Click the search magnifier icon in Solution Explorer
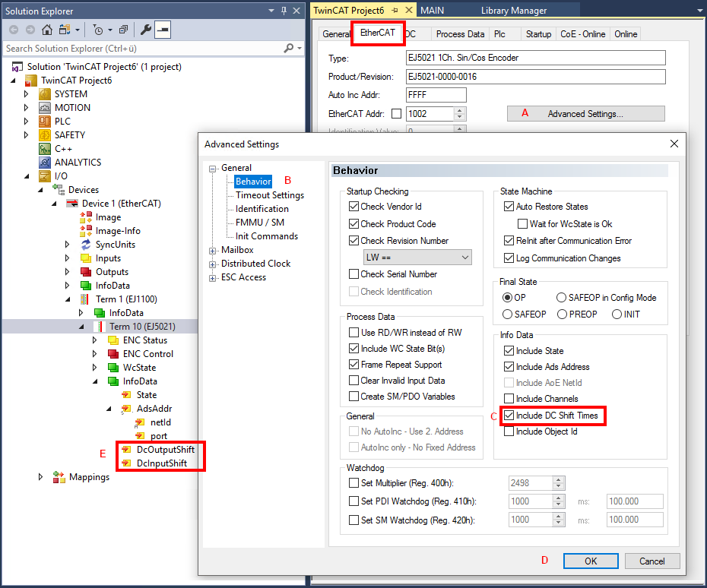 (x=289, y=48)
